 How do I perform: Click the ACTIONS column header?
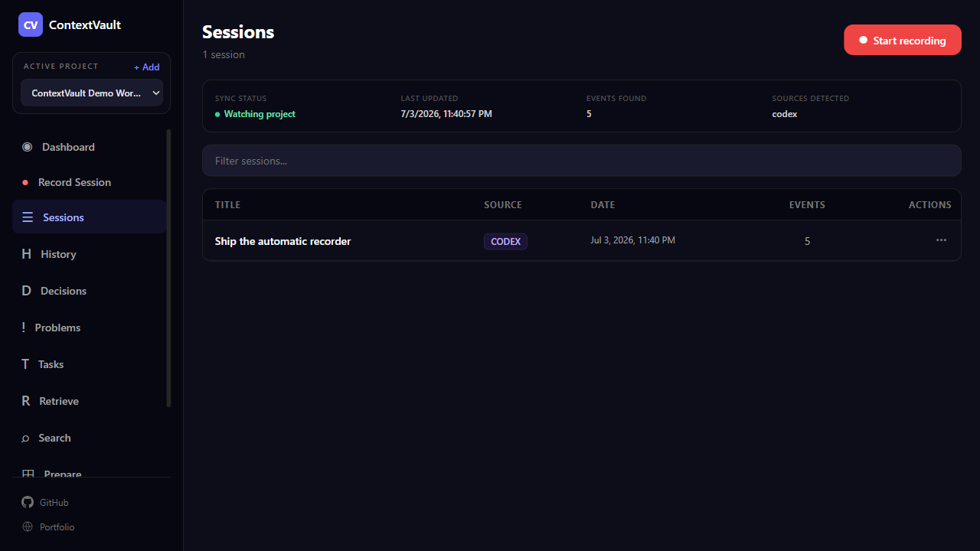click(x=929, y=205)
